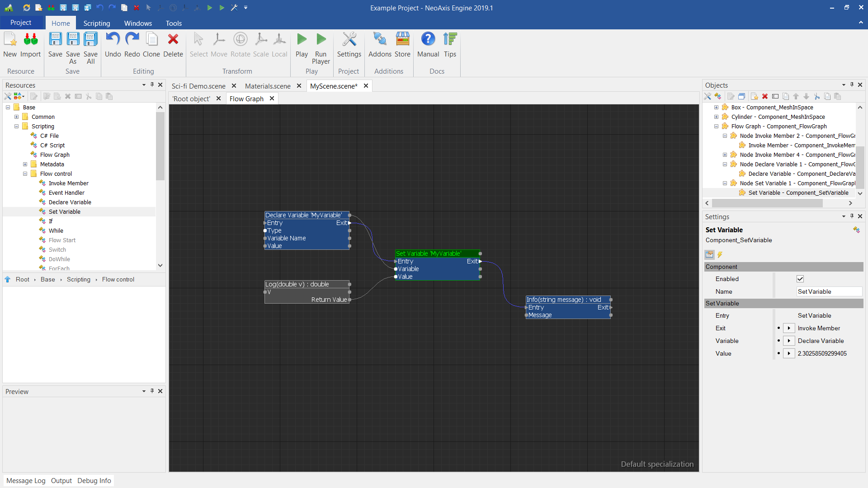Pin the Resources panel
868x488 pixels.
point(152,84)
